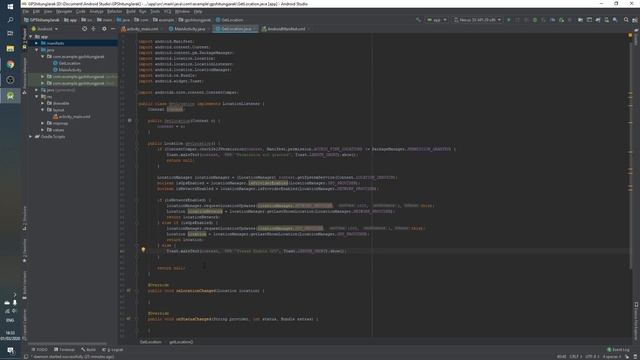Open Windows search from the taskbar
The image size is (640, 360).
tap(10, 20)
